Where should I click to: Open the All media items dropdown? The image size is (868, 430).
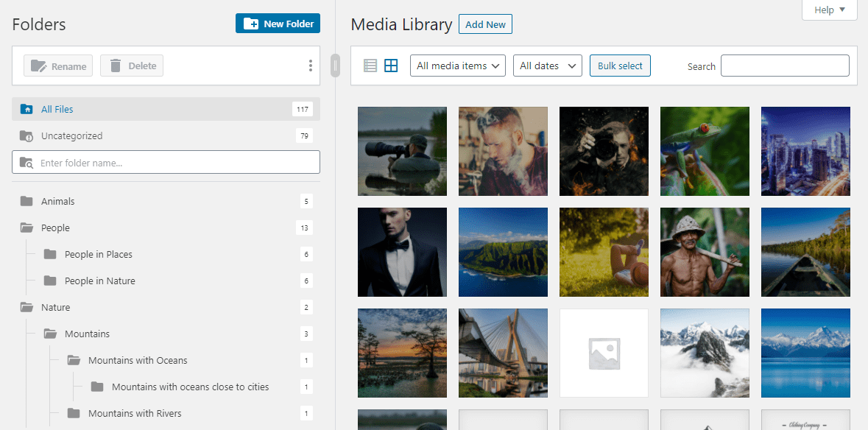pos(458,66)
